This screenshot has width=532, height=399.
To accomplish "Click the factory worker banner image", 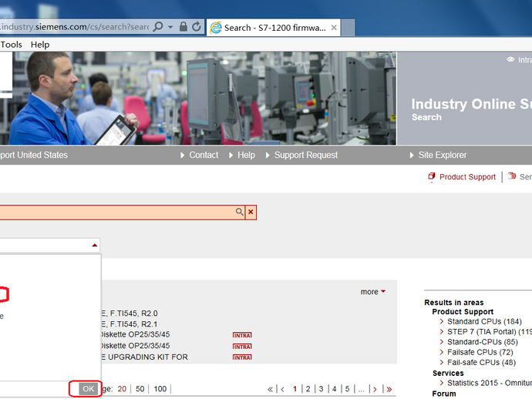I will coord(198,99).
